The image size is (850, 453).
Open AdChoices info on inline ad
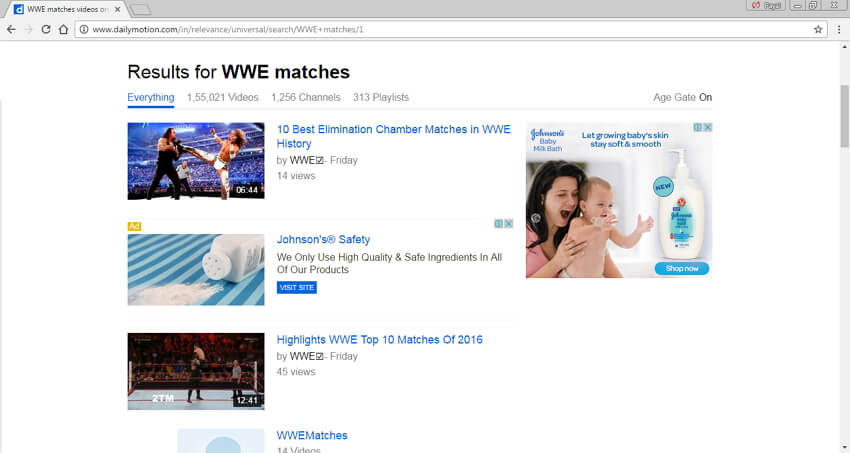[x=499, y=223]
